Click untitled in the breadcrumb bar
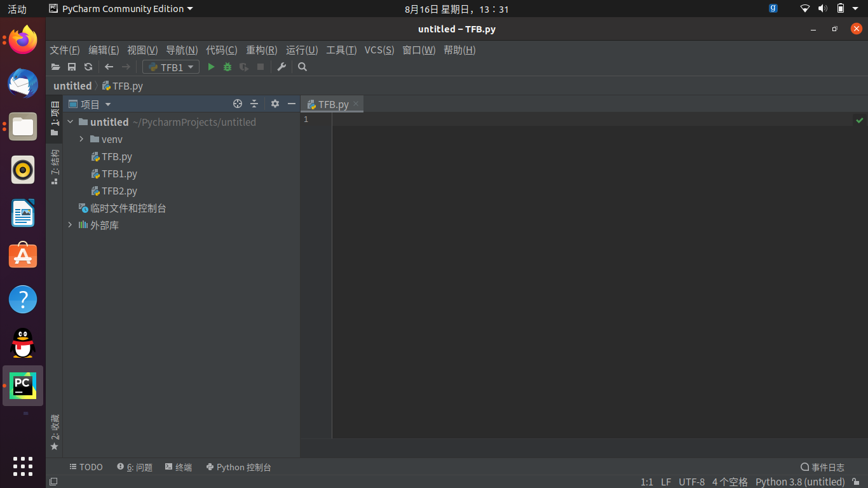Screen dimensions: 868x488 (x=72, y=86)
